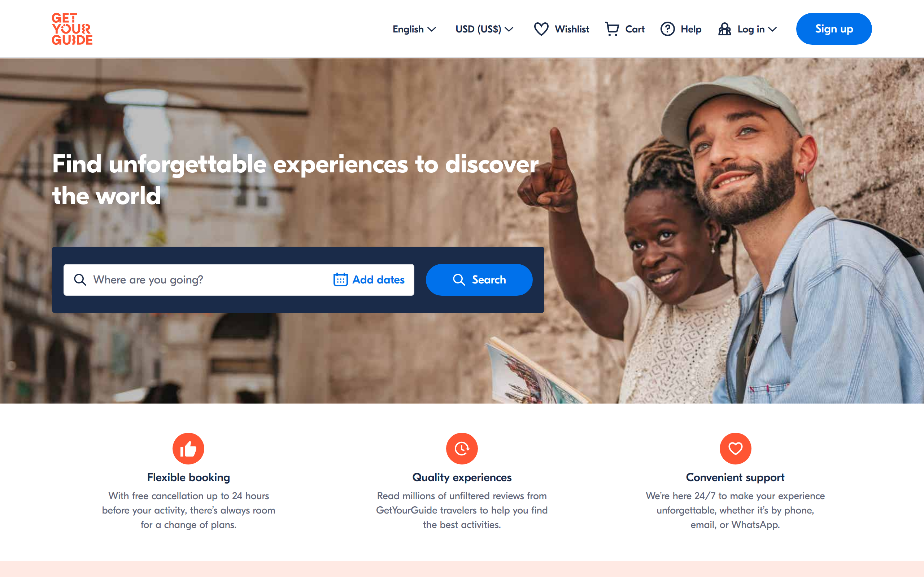Expand the Log in chevron menu

772,29
